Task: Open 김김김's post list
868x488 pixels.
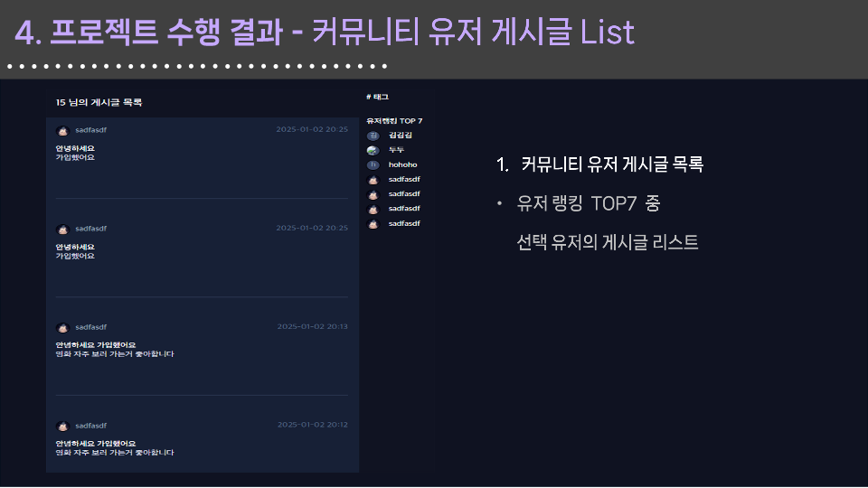Action: 400,136
